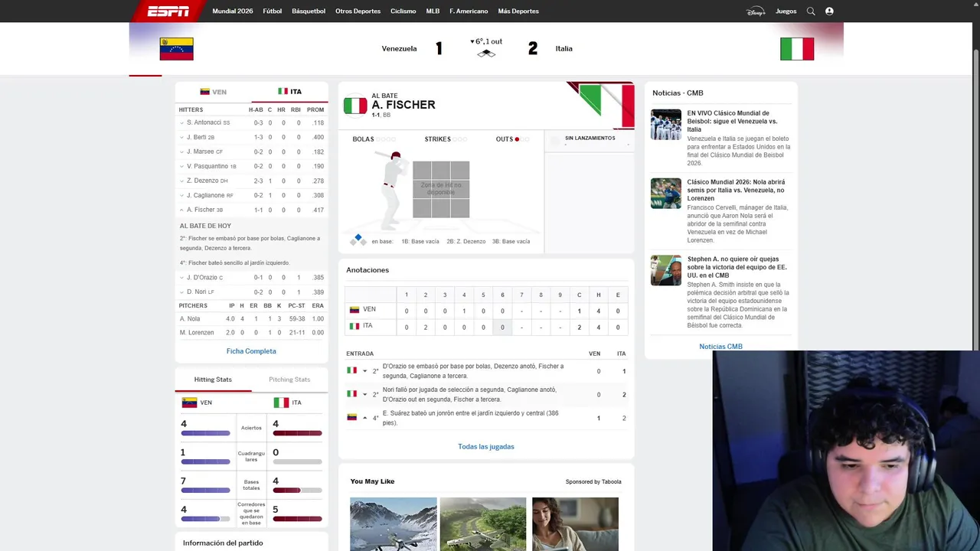This screenshot has width=980, height=551.
Task: Click the base diamond icon under inning
Action: (x=486, y=54)
